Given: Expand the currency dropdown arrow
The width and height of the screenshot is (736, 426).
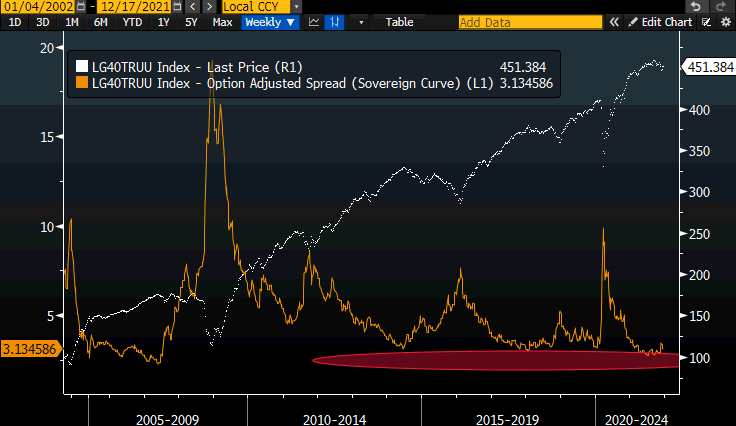Looking at the screenshot, I should coord(296,7).
